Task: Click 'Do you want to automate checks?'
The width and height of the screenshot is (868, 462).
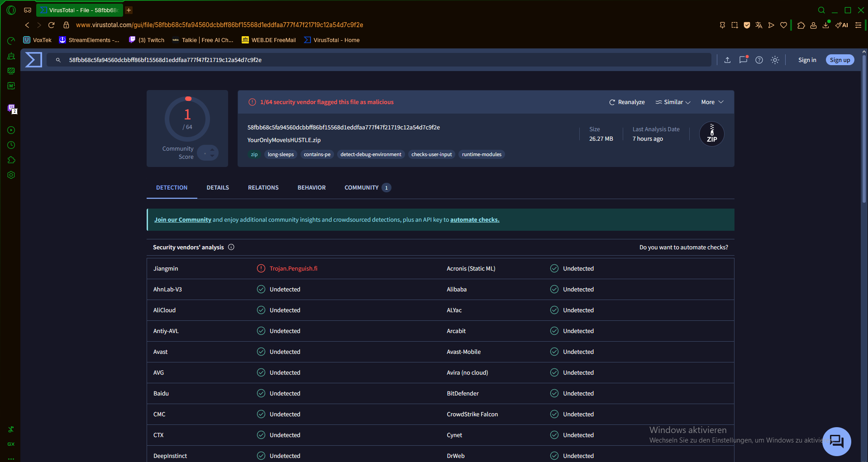Action: click(684, 248)
